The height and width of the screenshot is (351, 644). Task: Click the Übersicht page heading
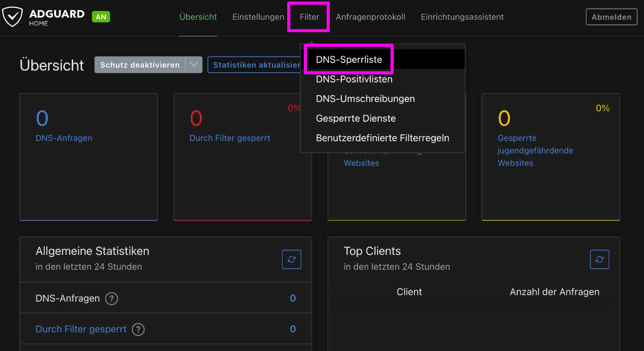(x=52, y=66)
